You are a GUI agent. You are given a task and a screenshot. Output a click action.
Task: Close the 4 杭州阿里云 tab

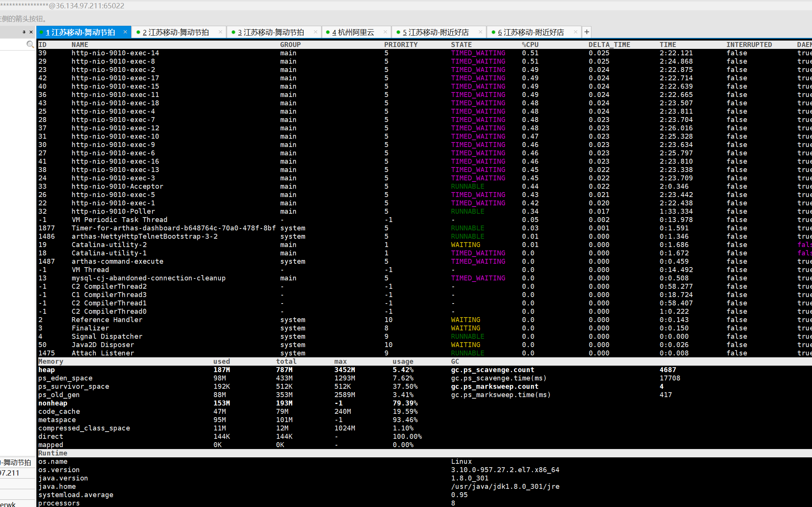pyautogui.click(x=386, y=32)
